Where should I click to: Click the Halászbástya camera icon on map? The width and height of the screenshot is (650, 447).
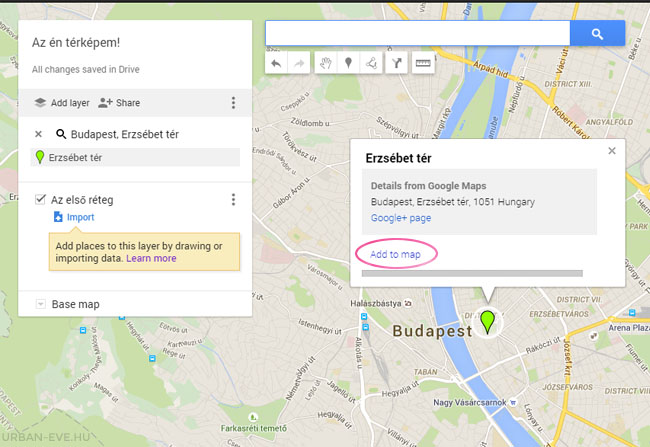point(408,303)
